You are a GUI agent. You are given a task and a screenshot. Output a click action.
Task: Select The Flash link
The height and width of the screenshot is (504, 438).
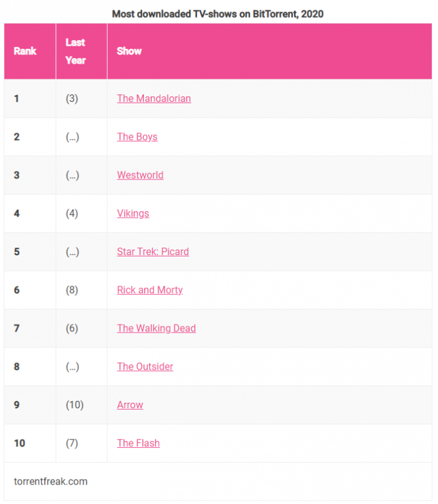[138, 443]
